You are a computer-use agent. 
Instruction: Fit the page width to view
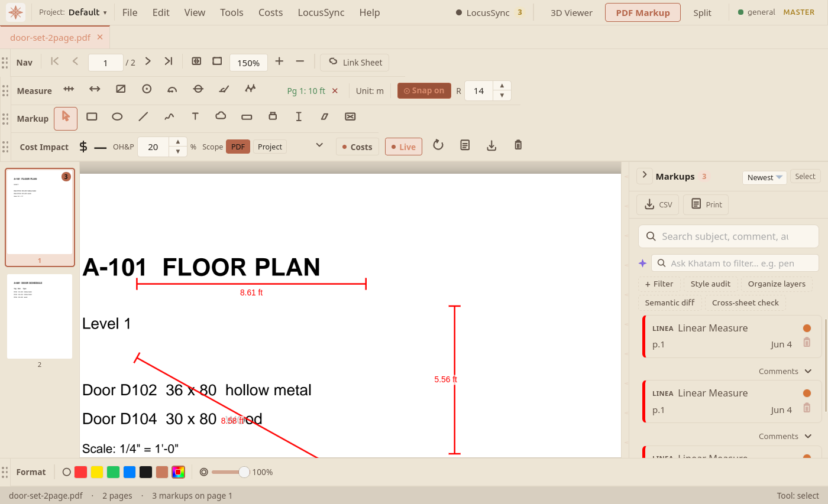pyautogui.click(x=197, y=61)
